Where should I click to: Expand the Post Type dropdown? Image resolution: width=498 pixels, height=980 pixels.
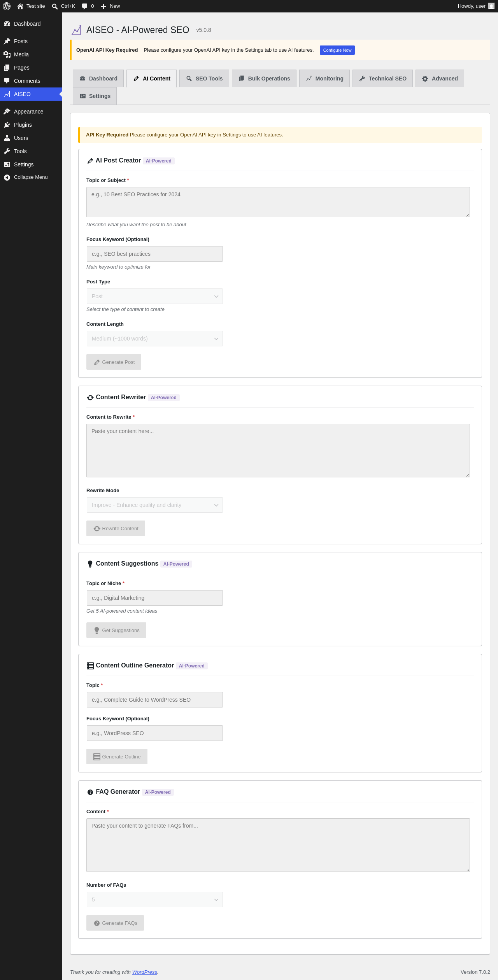tap(154, 296)
